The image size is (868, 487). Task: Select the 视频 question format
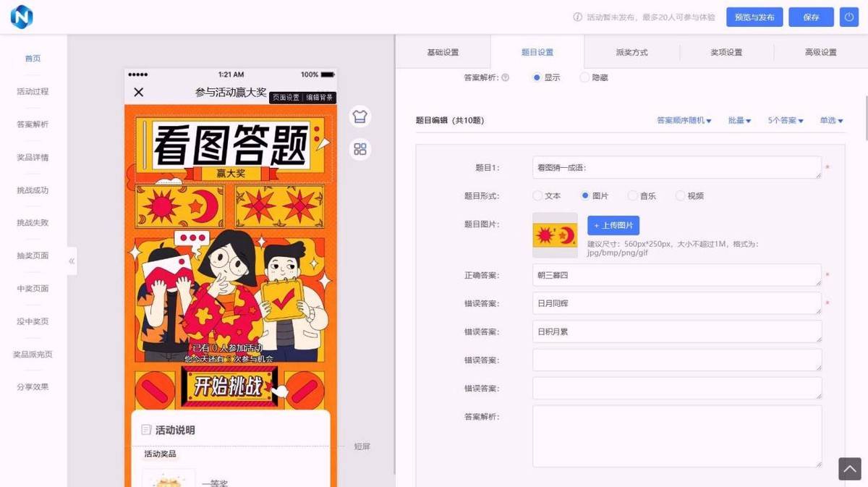pyautogui.click(x=680, y=196)
